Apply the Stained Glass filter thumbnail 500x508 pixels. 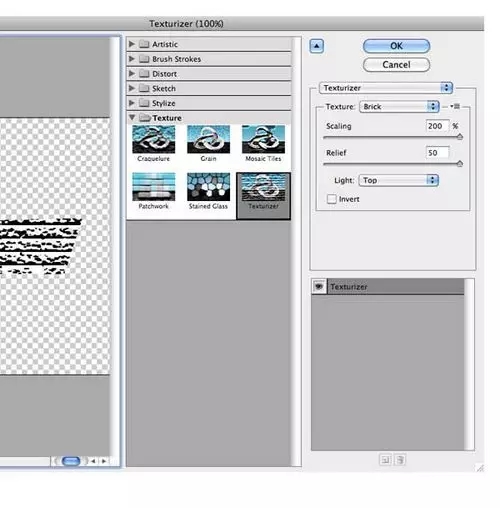tap(208, 187)
